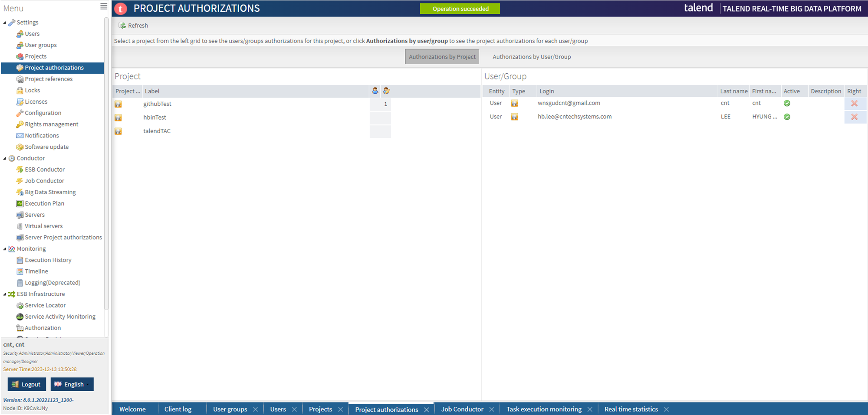Open Timeline page
868x415 pixels.
[36, 271]
